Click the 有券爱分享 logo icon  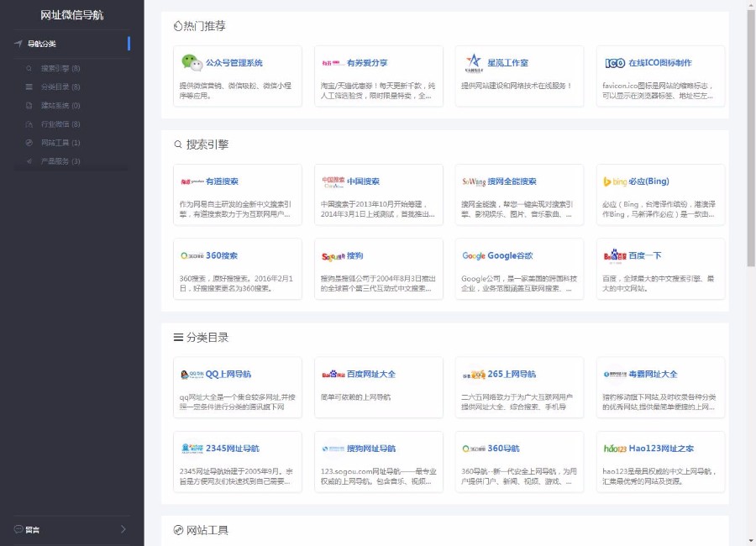333,63
